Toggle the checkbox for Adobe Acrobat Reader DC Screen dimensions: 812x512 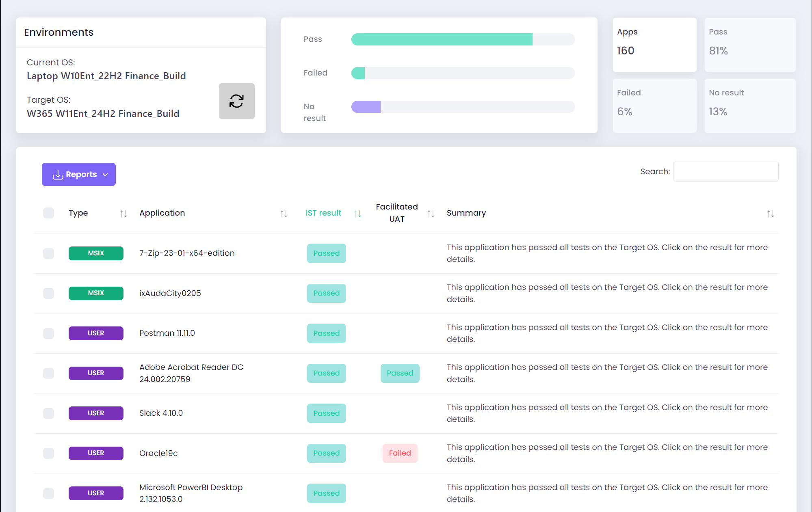click(x=49, y=373)
